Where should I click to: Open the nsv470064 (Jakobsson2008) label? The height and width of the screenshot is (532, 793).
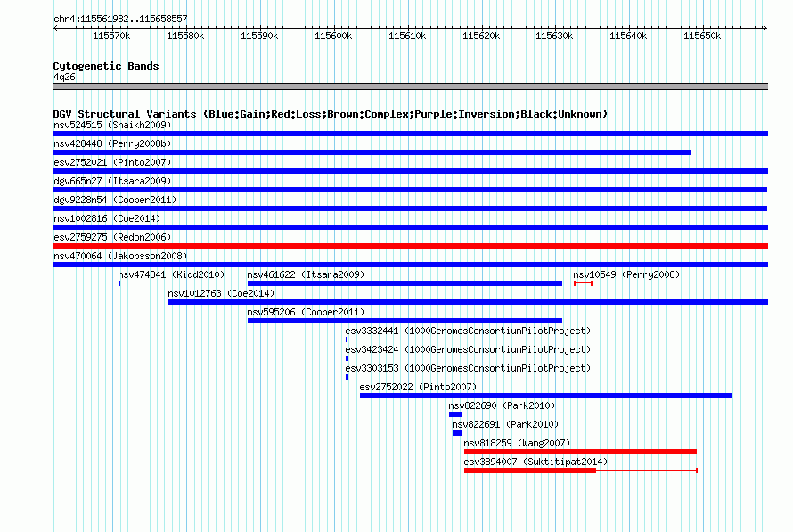[120, 256]
